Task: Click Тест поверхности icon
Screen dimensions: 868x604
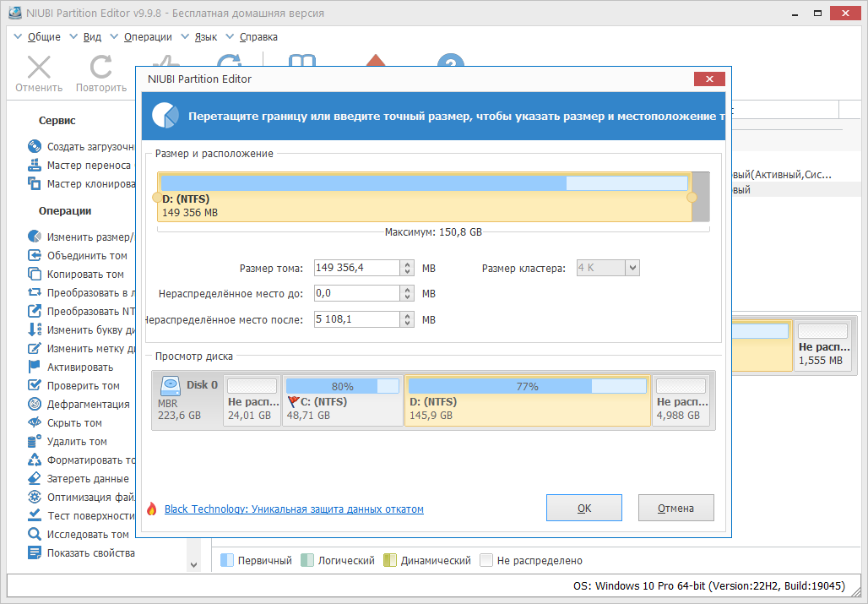Action: click(x=35, y=515)
